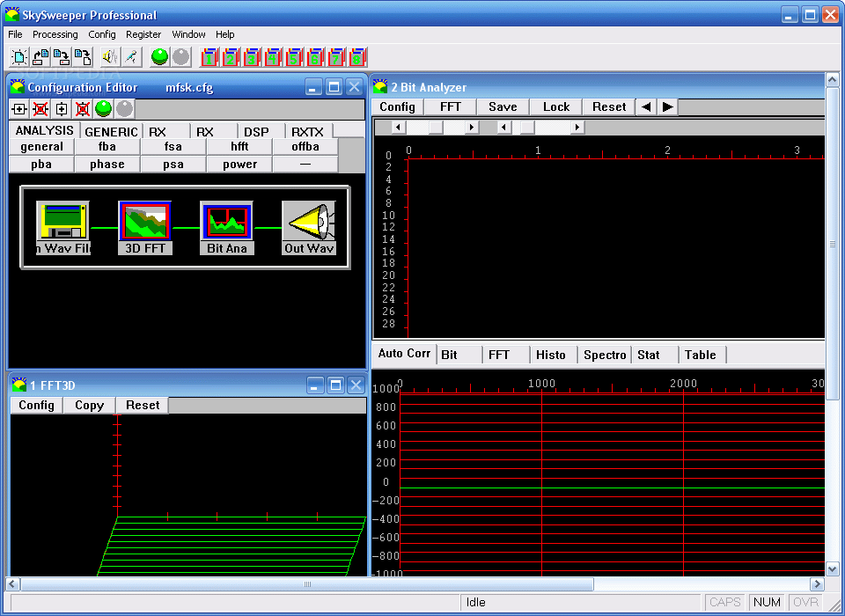
Task: Select preset configuration number 6 icon
Action: click(315, 57)
